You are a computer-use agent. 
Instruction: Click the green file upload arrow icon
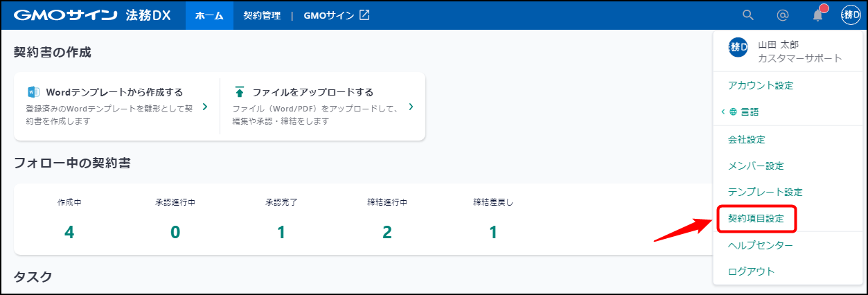(239, 91)
